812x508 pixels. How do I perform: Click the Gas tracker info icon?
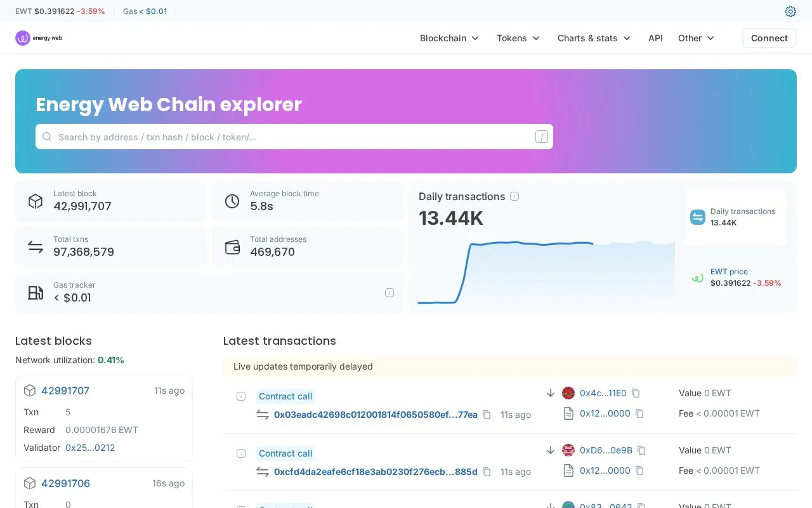click(x=390, y=293)
